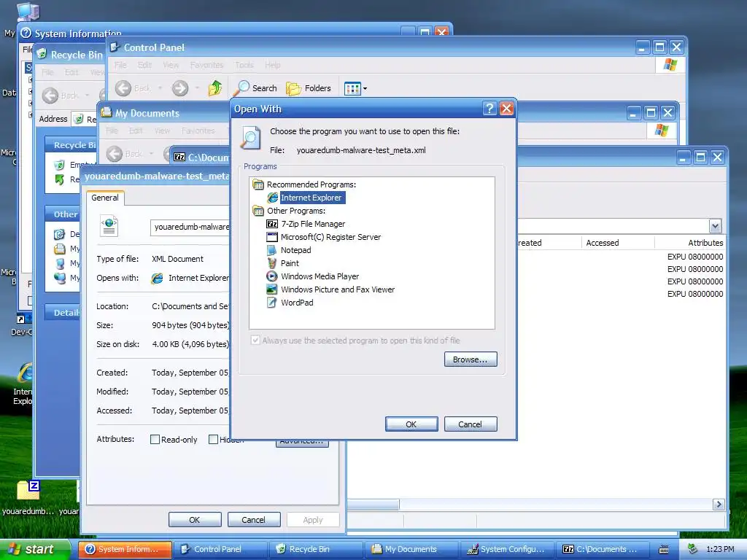Pick Notepad in Other Programs list
Viewport: 747px width, 560px height.
tap(295, 250)
